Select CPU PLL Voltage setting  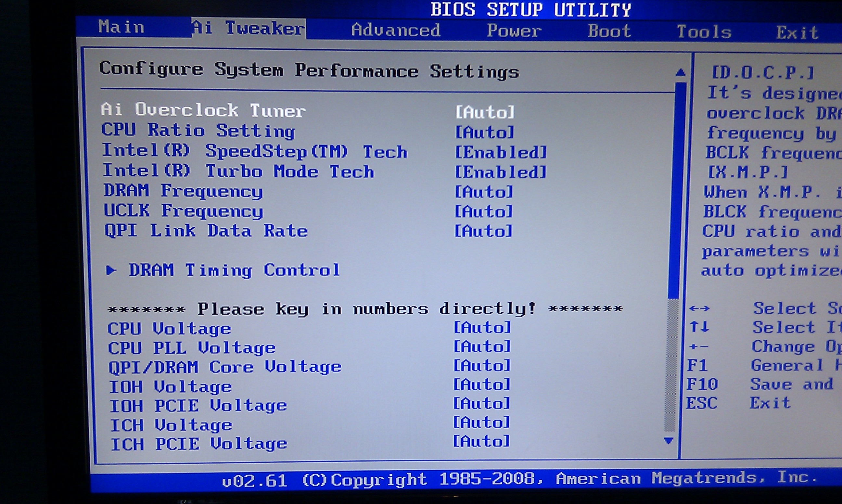pyautogui.click(x=192, y=348)
